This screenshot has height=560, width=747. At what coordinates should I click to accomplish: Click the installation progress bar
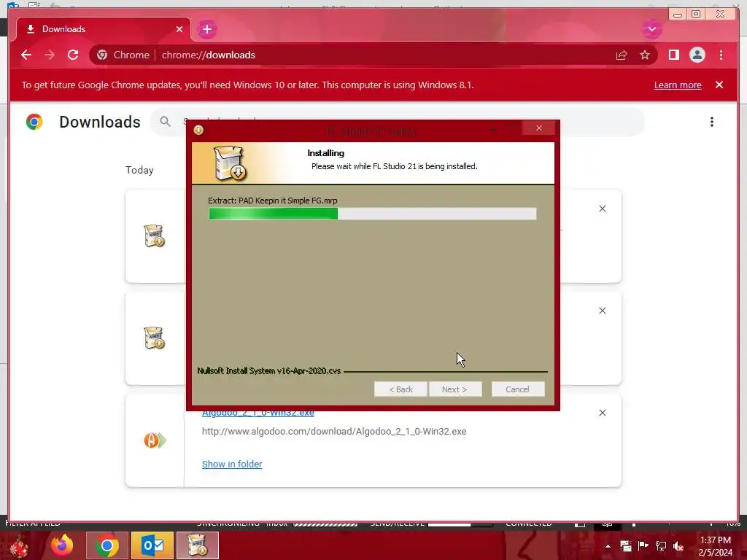coord(373,214)
